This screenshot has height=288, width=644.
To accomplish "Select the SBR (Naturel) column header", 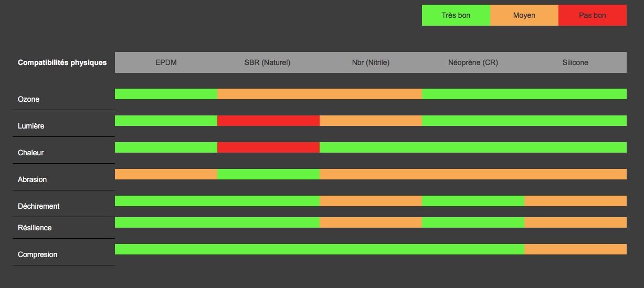I will 267,62.
